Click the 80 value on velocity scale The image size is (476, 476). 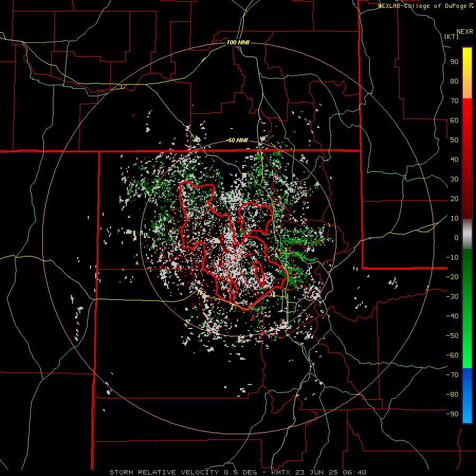click(x=454, y=81)
